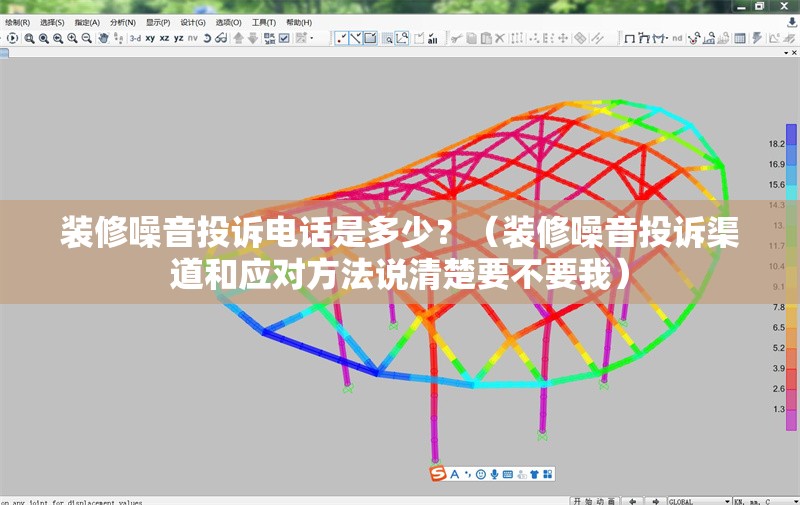Open the 显示(P) display menu
The height and width of the screenshot is (505, 800).
click(158, 22)
